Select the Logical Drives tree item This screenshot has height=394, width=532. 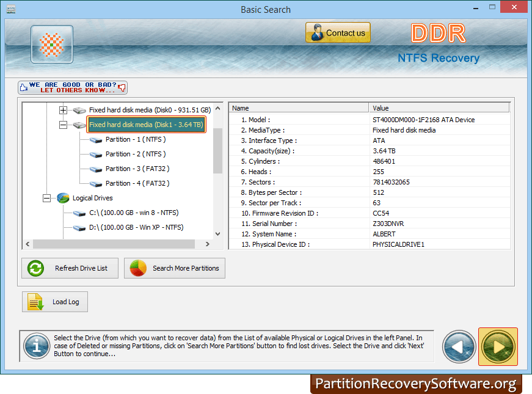93,198
